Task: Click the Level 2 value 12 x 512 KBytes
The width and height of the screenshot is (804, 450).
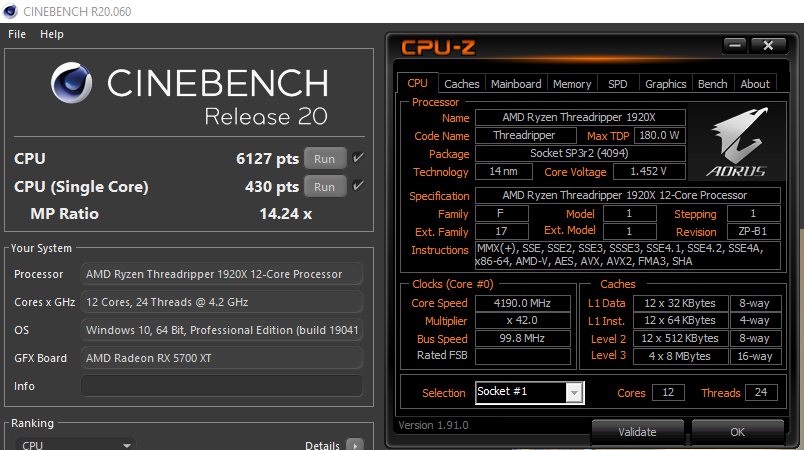Action: tap(680, 338)
